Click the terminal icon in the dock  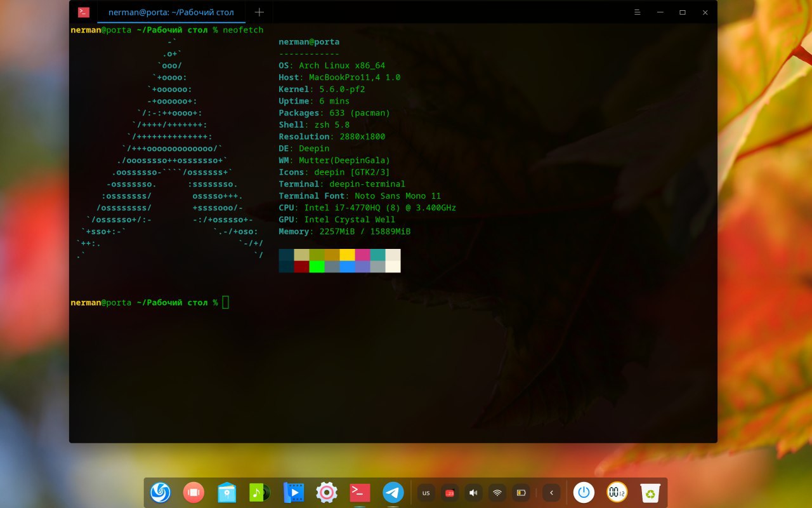tap(360, 493)
